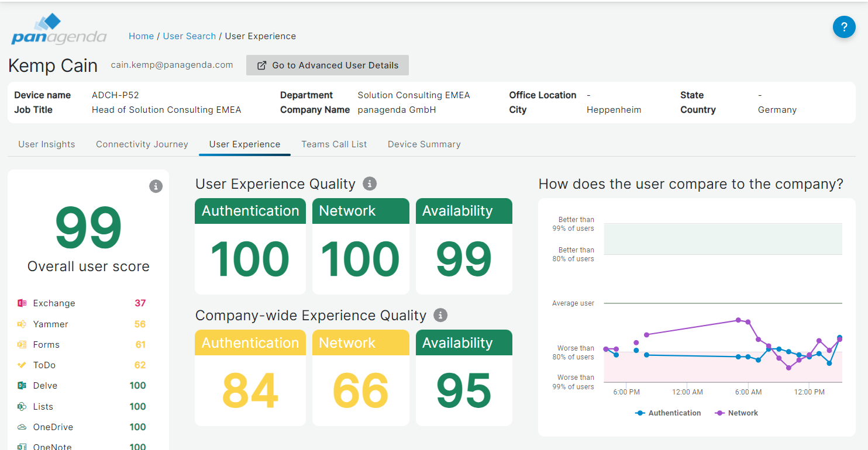Switch to the User Insights tab
The width and height of the screenshot is (868, 450).
[x=47, y=144]
